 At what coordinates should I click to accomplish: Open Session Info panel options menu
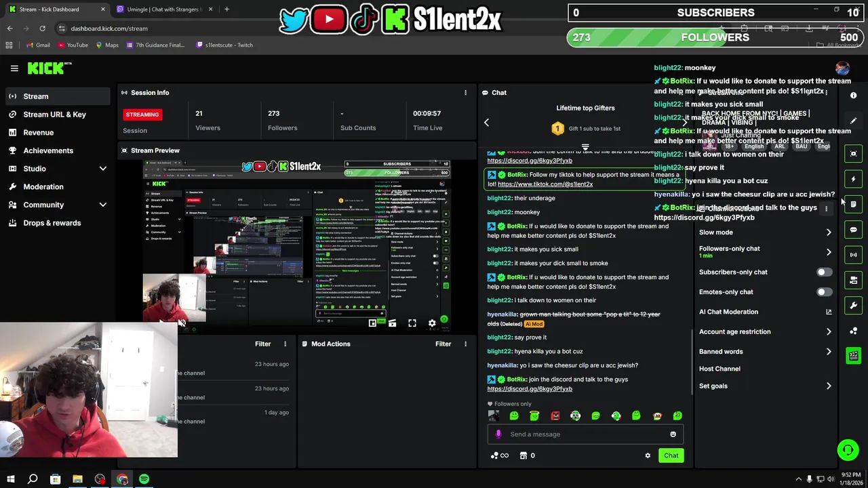(465, 93)
